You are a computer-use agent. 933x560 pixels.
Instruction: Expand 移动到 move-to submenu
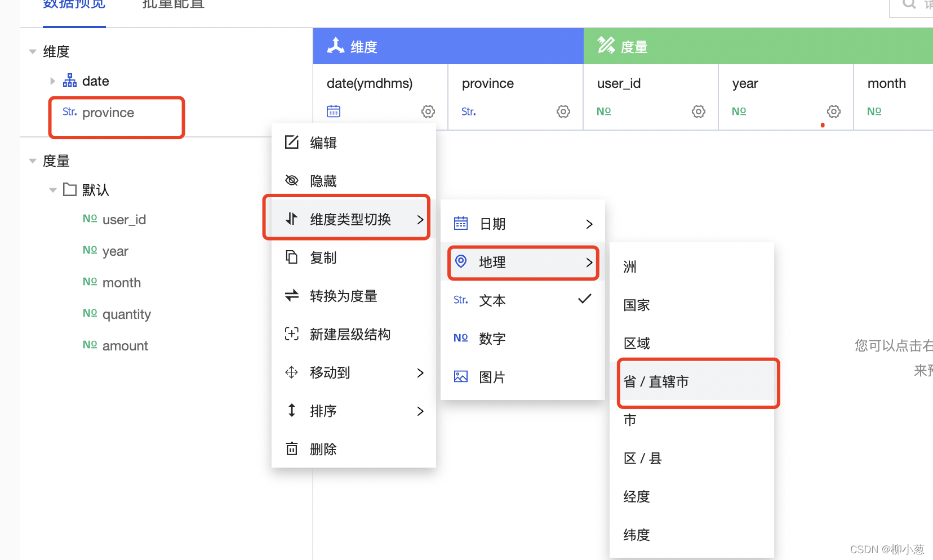click(x=354, y=372)
